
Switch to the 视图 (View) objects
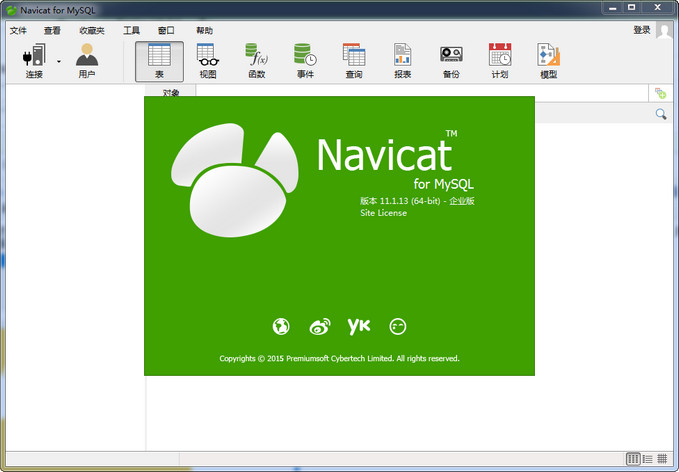pos(207,60)
